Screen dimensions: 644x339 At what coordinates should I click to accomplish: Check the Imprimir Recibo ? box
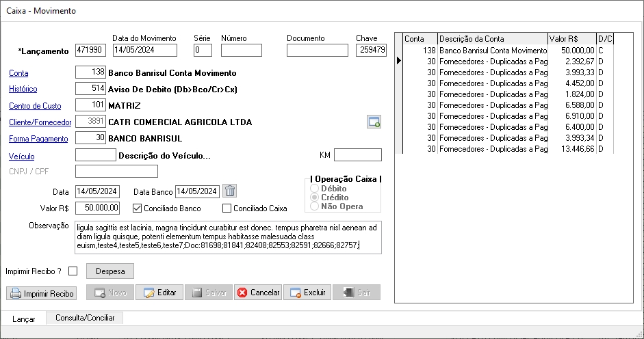[x=73, y=271]
